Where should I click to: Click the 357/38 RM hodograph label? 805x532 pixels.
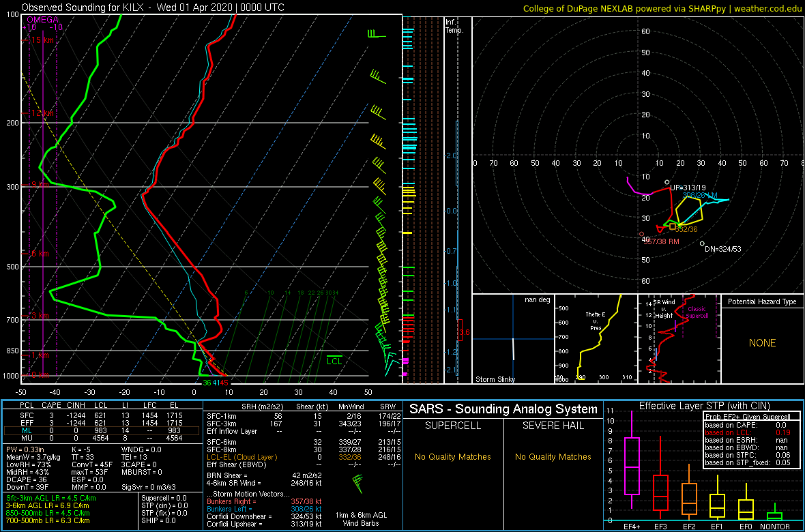(662, 241)
